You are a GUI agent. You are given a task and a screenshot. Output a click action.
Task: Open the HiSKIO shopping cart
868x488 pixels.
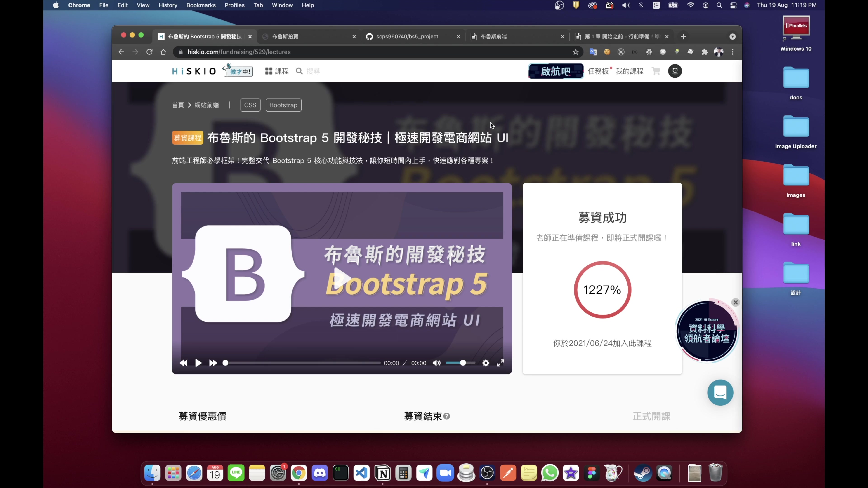pyautogui.click(x=656, y=71)
